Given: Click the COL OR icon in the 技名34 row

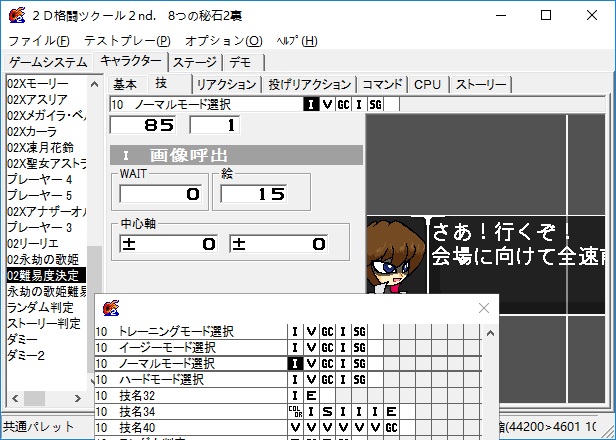Looking at the screenshot, I should coord(295,411).
